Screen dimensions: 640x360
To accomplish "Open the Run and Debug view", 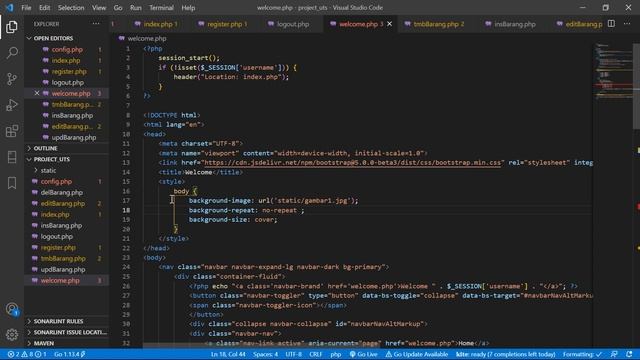I will click(x=12, y=105).
